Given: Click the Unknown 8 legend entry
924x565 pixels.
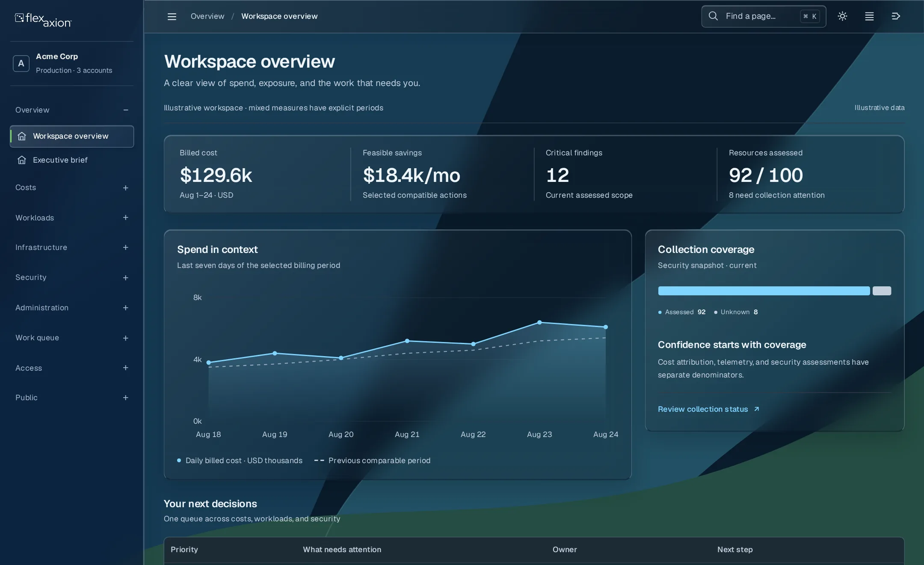Looking at the screenshot, I should (x=736, y=312).
